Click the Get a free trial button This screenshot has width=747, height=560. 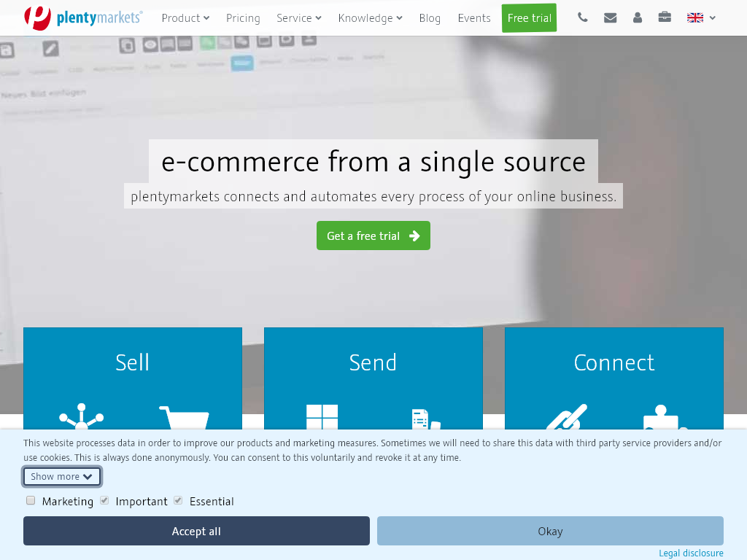[x=373, y=235]
